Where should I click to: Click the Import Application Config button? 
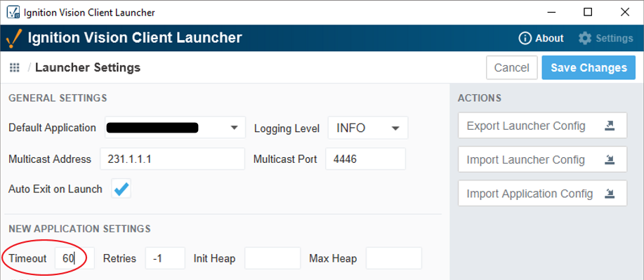[x=543, y=193]
